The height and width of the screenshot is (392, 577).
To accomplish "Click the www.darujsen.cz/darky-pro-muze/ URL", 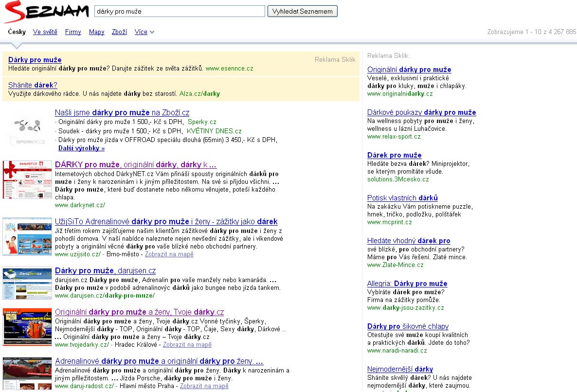I will tap(105, 295).
